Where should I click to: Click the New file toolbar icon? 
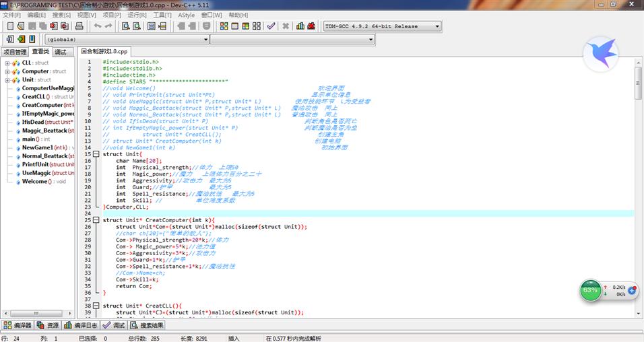pyautogui.click(x=9, y=26)
